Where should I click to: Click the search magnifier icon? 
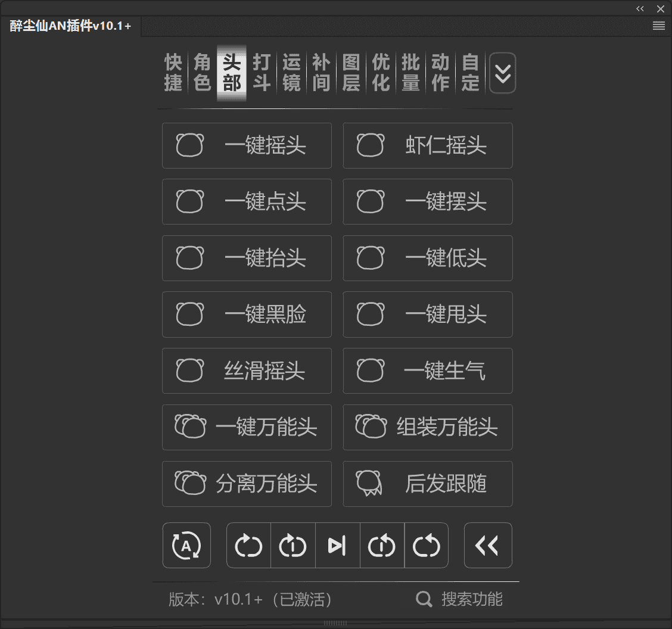click(424, 600)
